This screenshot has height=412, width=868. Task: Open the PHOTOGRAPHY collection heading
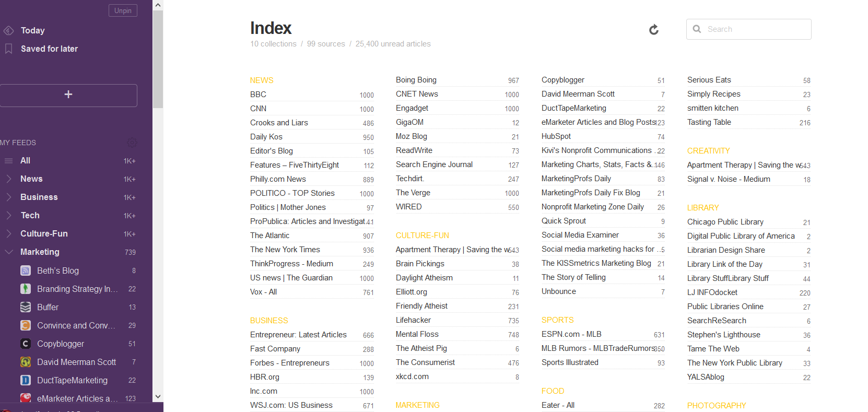point(717,406)
